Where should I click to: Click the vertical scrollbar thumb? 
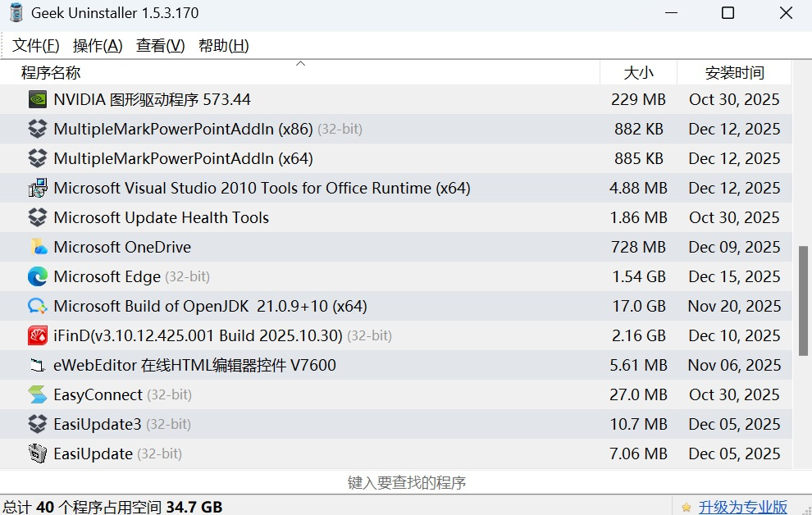point(804,300)
